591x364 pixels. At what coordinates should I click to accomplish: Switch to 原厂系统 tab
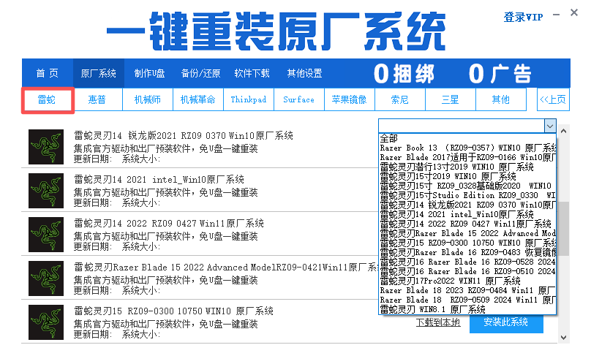[x=98, y=73]
